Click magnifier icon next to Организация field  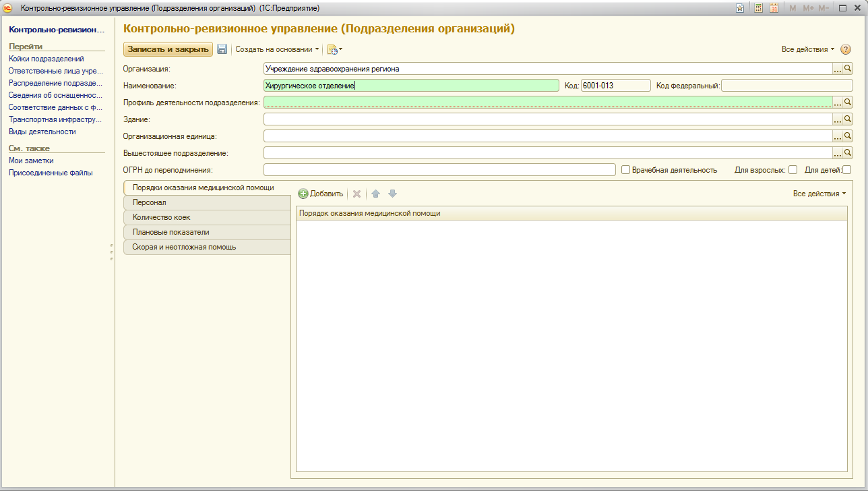(848, 68)
